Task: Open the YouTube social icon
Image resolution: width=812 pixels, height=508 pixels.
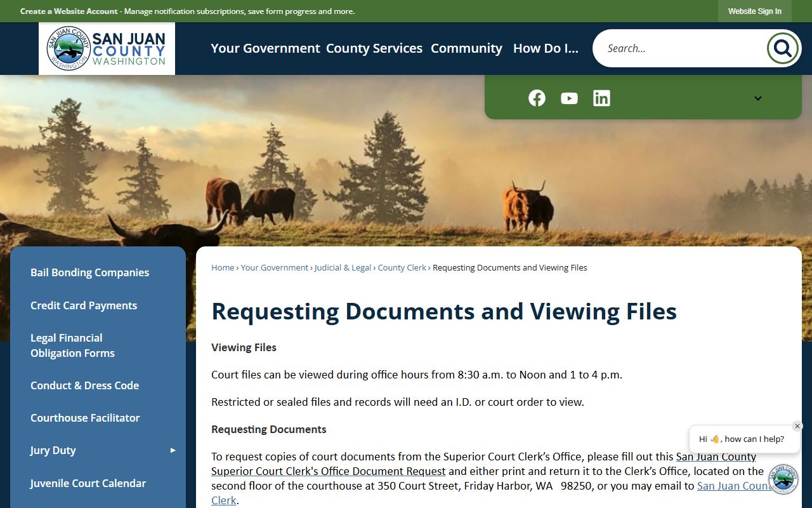Action: (569, 98)
